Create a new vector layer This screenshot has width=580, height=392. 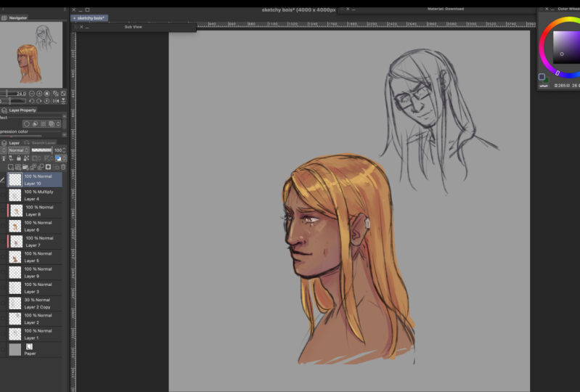pos(18,167)
